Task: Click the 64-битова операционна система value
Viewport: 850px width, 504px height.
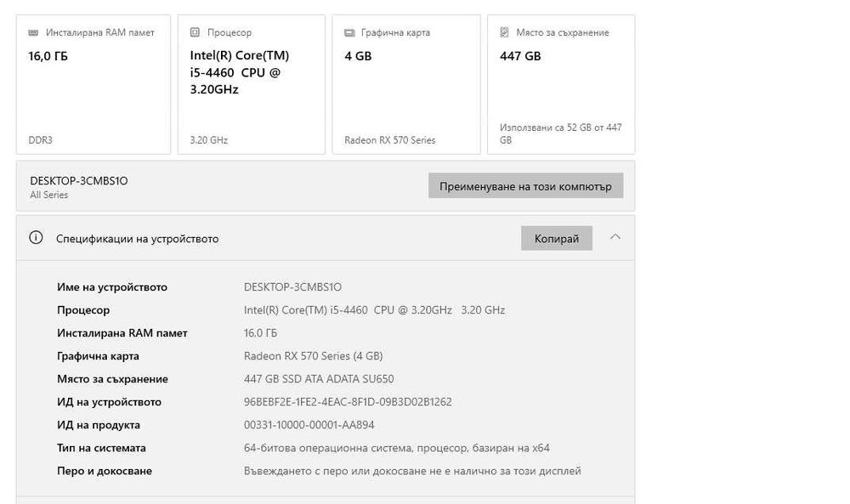Action: pos(397,448)
